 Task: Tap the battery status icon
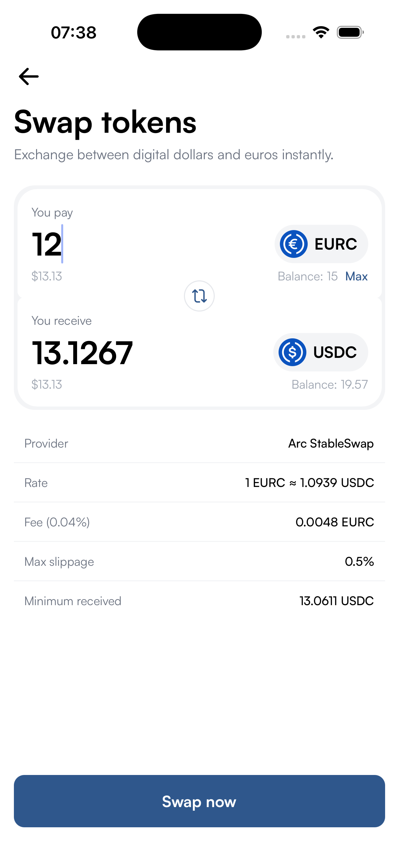tap(350, 32)
